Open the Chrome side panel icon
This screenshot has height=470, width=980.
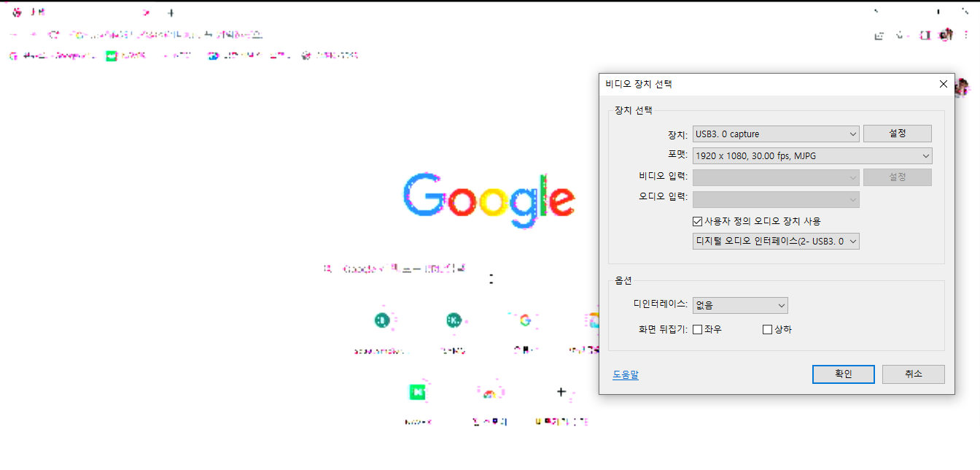[925, 35]
